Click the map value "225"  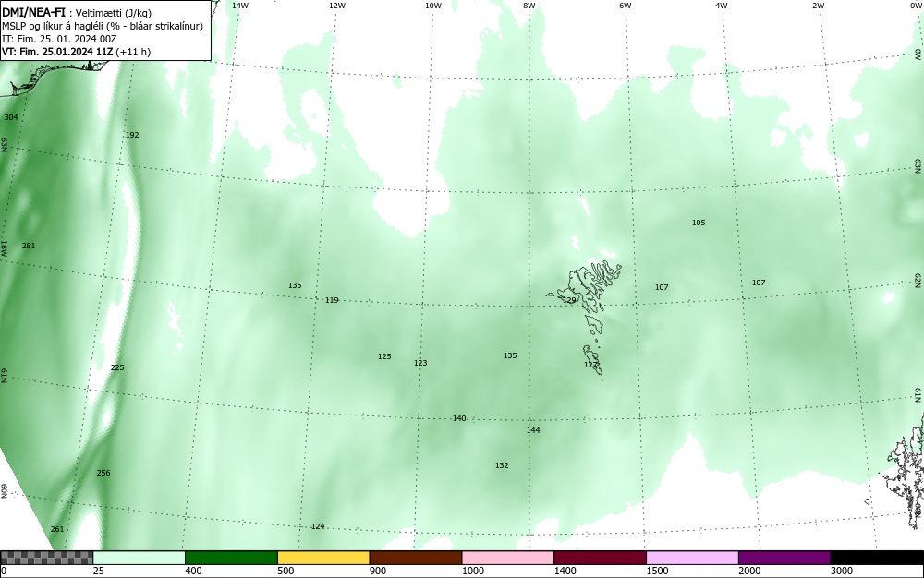pyautogui.click(x=117, y=367)
